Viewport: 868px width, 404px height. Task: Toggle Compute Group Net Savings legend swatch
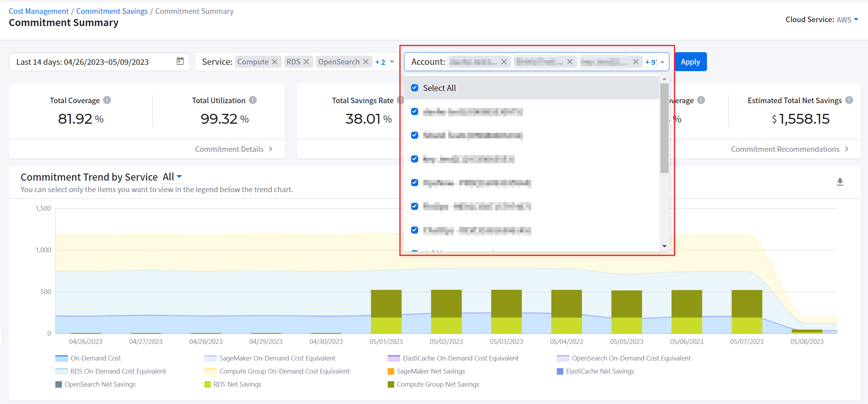click(391, 384)
